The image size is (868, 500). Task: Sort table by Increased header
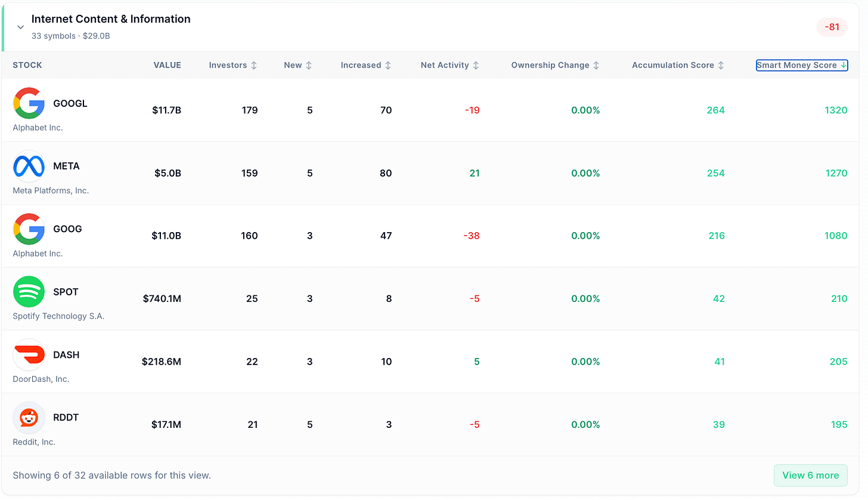(366, 66)
